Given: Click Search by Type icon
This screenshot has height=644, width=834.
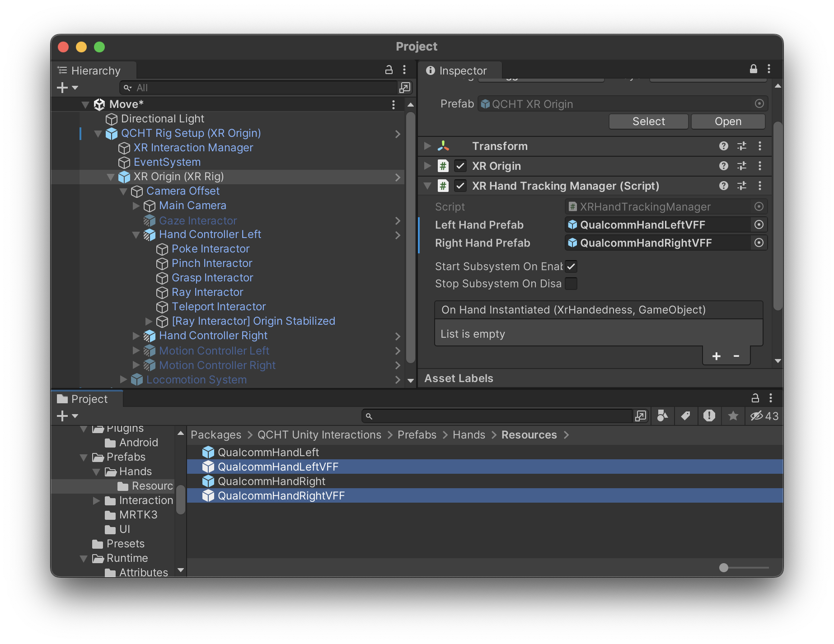Looking at the screenshot, I should [x=663, y=416].
